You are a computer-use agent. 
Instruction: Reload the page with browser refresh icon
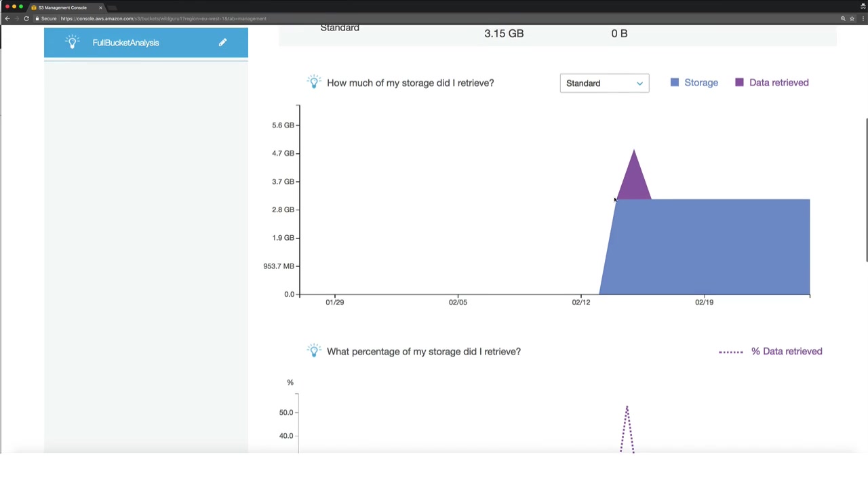(26, 18)
